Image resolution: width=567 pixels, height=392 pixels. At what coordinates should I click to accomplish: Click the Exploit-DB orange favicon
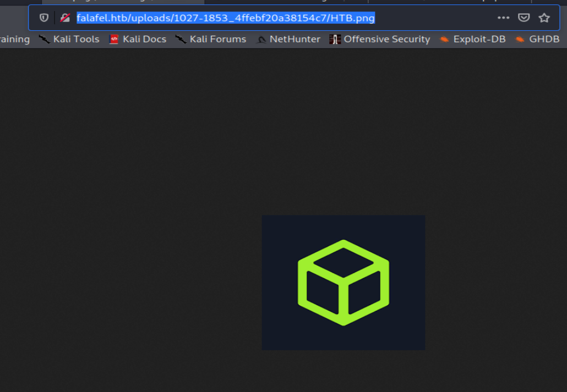(444, 39)
